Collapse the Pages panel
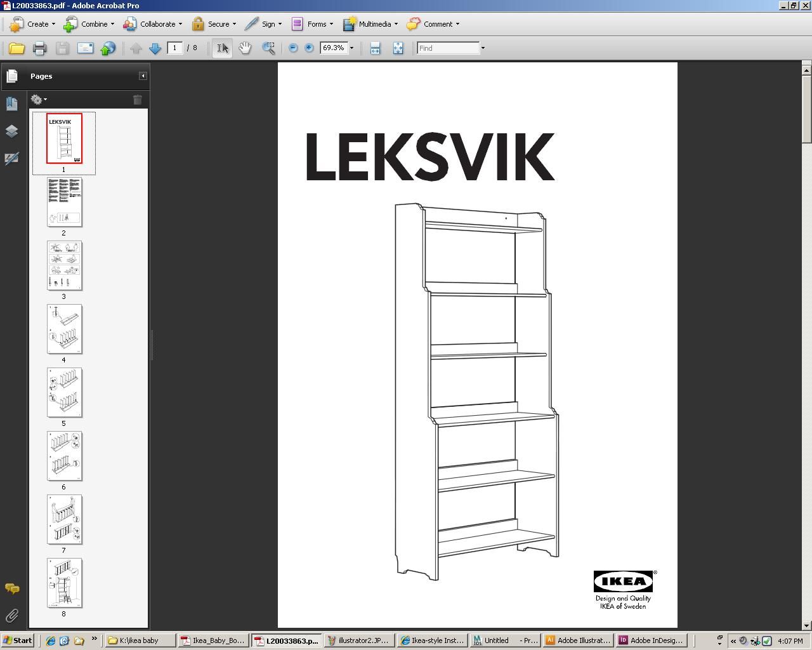The image size is (812, 650). coord(142,76)
